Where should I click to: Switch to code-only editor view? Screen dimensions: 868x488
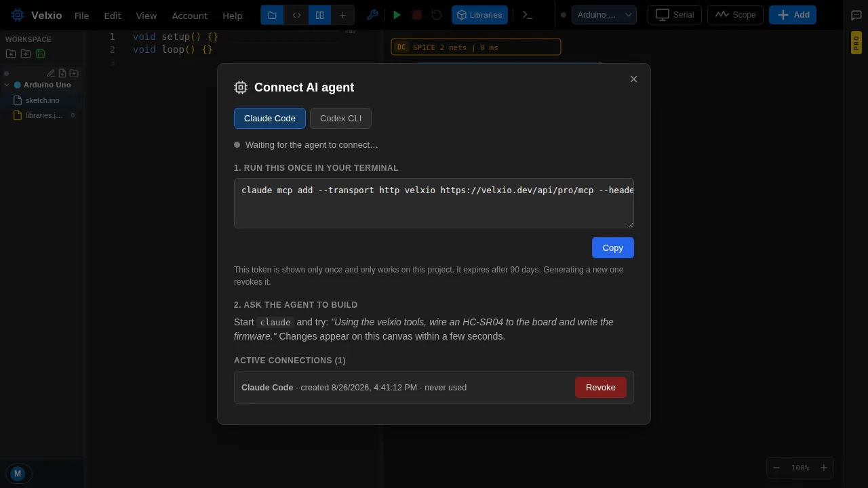pyautogui.click(x=296, y=15)
